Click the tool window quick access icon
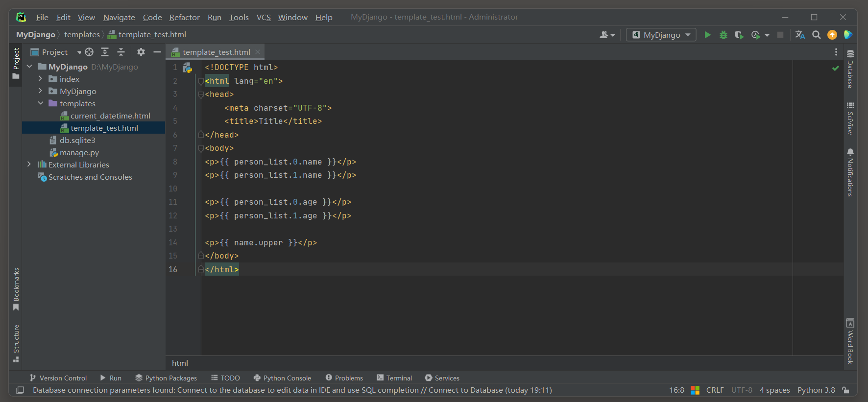The width and height of the screenshot is (868, 402). [x=20, y=390]
